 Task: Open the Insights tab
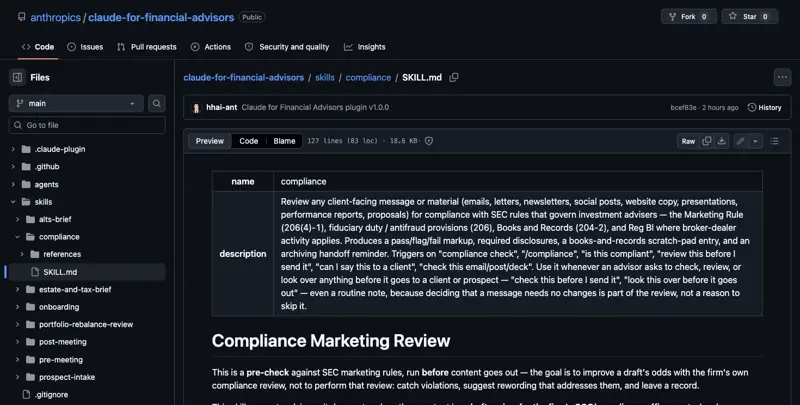coord(365,47)
